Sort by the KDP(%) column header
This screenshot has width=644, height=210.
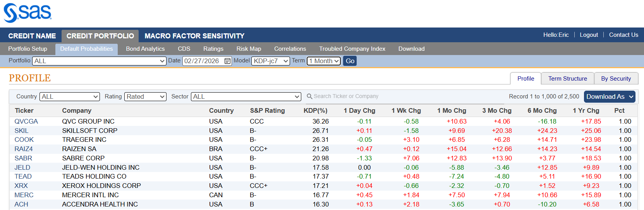pyautogui.click(x=315, y=111)
